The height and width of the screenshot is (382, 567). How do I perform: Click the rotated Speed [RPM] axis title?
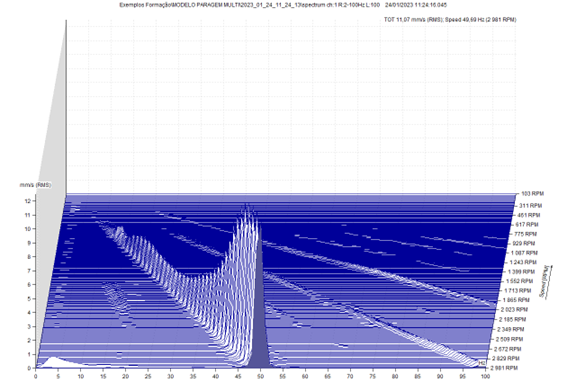(545, 281)
